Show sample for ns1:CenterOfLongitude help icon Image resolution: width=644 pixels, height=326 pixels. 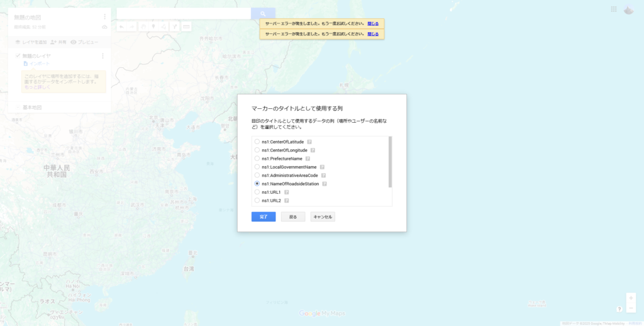coord(313,150)
